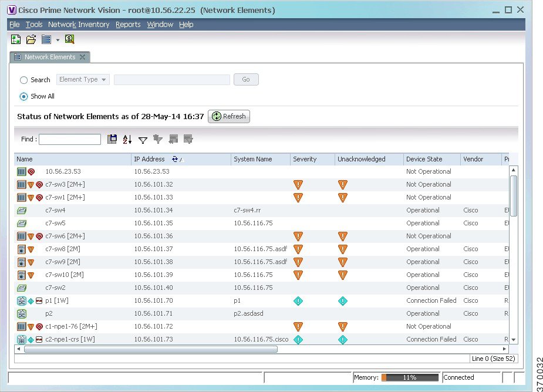Image resolution: width=543 pixels, height=392 pixels.
Task: Click cyan severity icon in p1 row
Action: (x=298, y=300)
